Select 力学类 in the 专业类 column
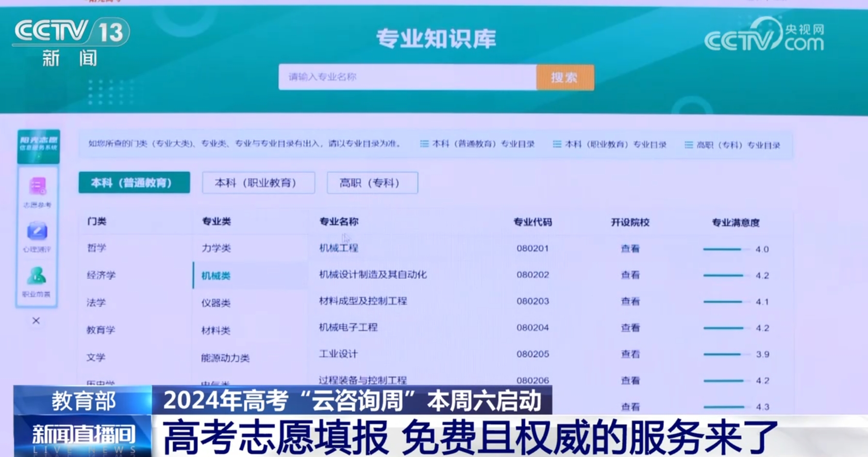This screenshot has width=868, height=457. pos(216,248)
